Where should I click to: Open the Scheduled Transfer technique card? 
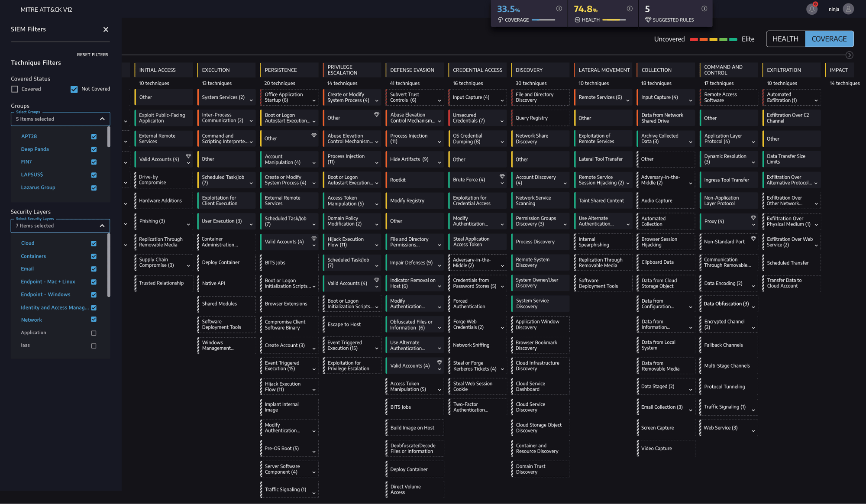(791, 263)
